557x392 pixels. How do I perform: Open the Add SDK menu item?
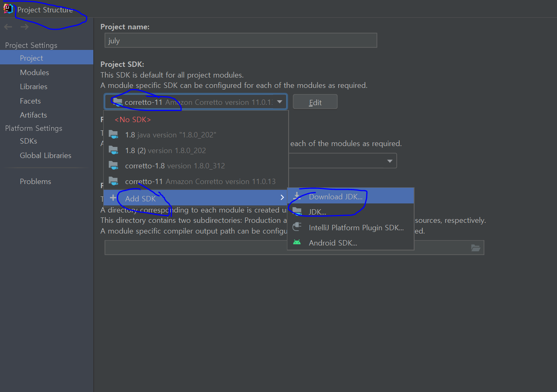tap(196, 198)
